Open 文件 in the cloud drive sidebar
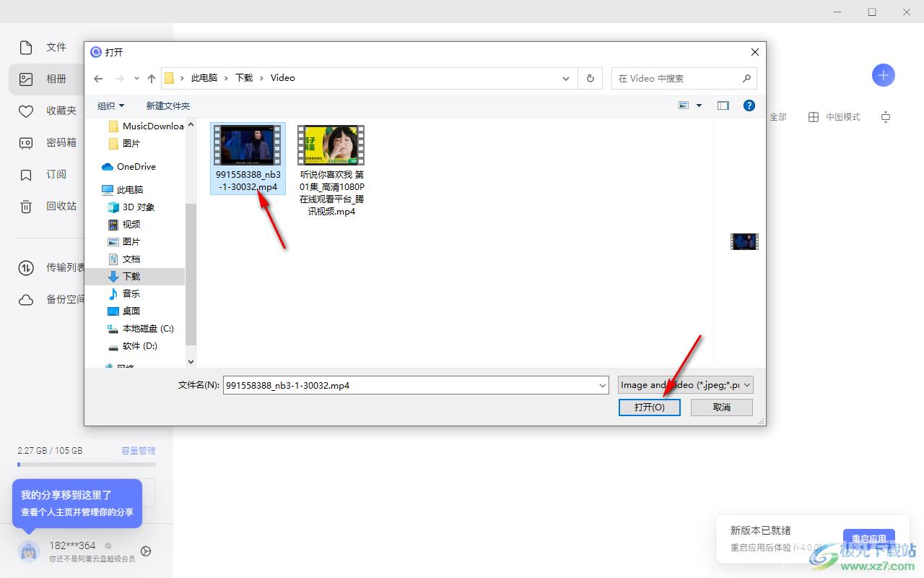This screenshot has height=578, width=924. (45, 47)
